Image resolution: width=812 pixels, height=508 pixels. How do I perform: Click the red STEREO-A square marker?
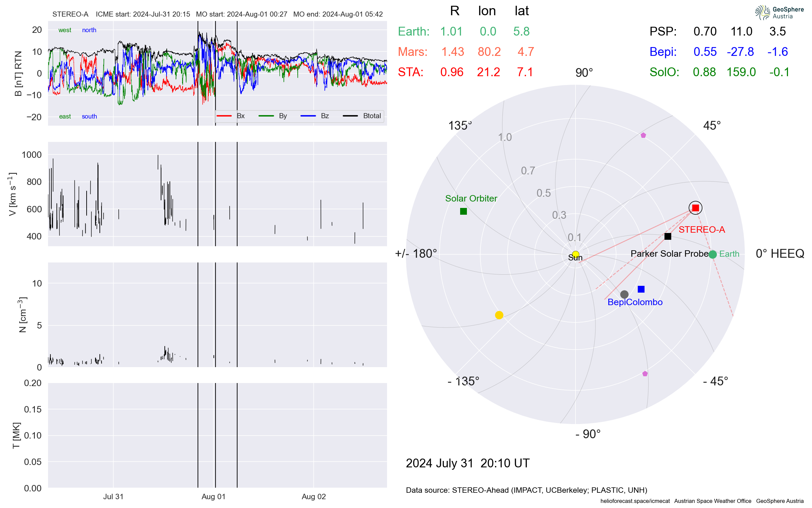click(x=695, y=208)
